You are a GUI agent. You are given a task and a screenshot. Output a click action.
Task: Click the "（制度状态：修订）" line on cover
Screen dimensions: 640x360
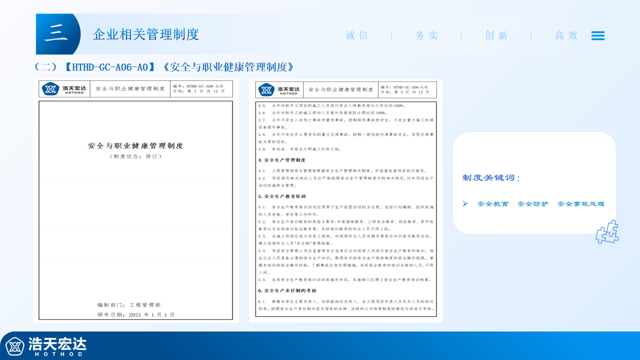coord(136,156)
